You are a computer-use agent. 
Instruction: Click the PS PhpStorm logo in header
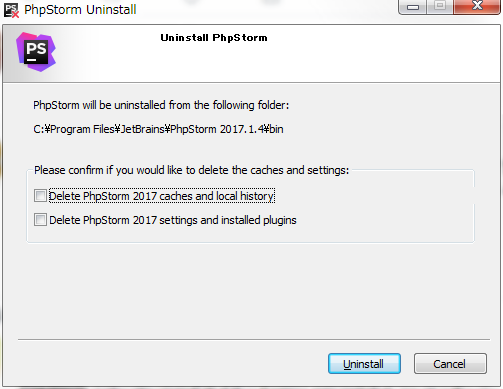[36, 52]
